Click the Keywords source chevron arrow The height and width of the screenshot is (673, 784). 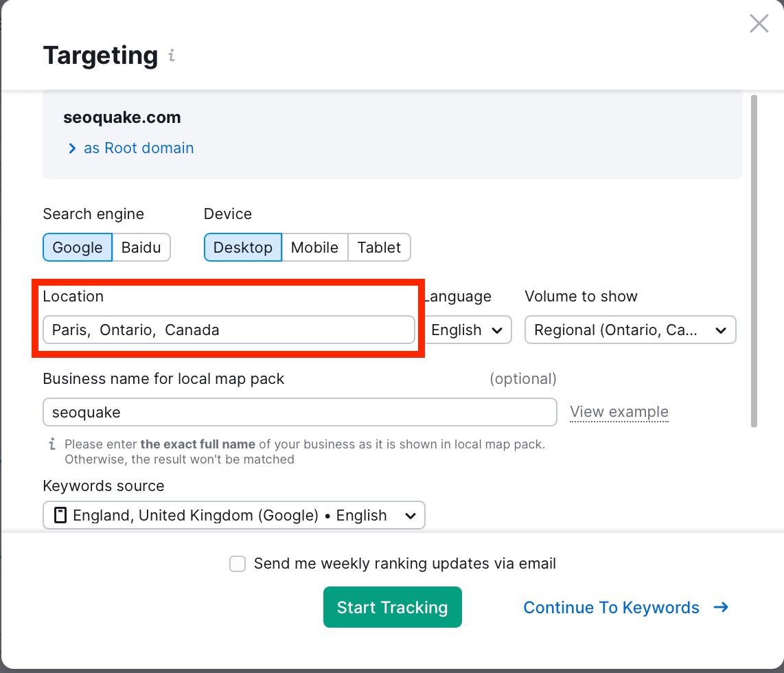(411, 516)
